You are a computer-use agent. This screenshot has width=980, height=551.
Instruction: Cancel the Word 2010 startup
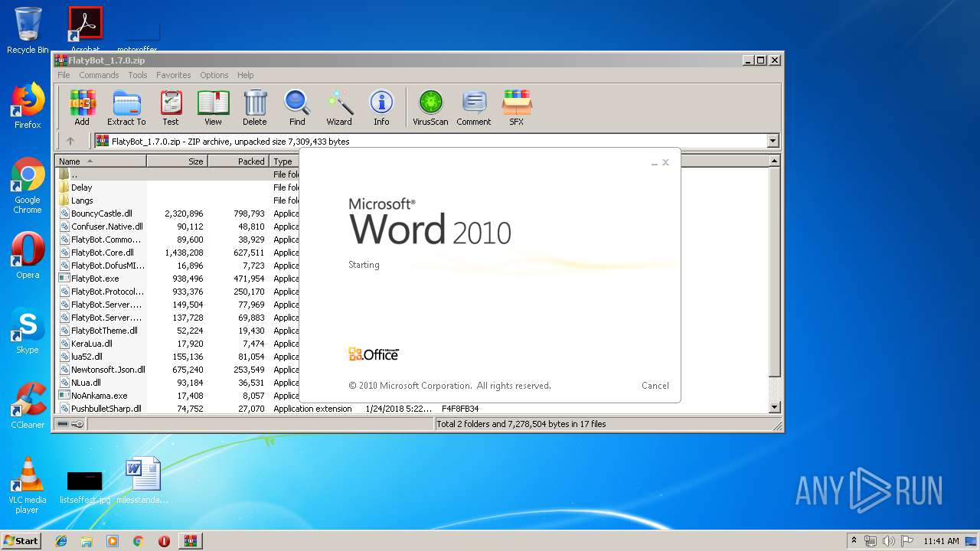coord(655,386)
